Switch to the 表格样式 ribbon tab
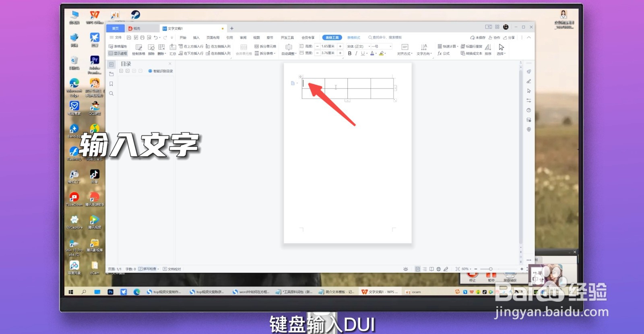Image resolution: width=644 pixels, height=334 pixels. tap(353, 37)
